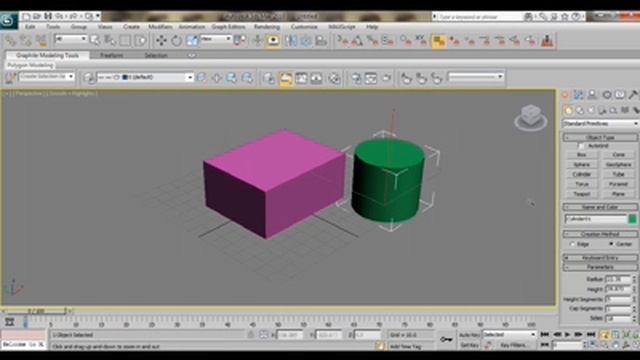Screen dimensions: 640x360
Task: Switch to the Hierarchy command panel
Action: pos(592,95)
